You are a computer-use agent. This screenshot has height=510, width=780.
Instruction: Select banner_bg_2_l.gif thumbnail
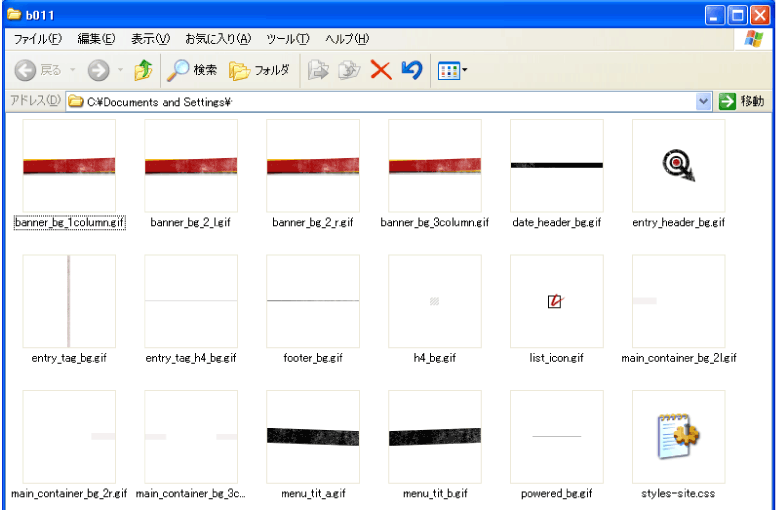pyautogui.click(x=191, y=166)
